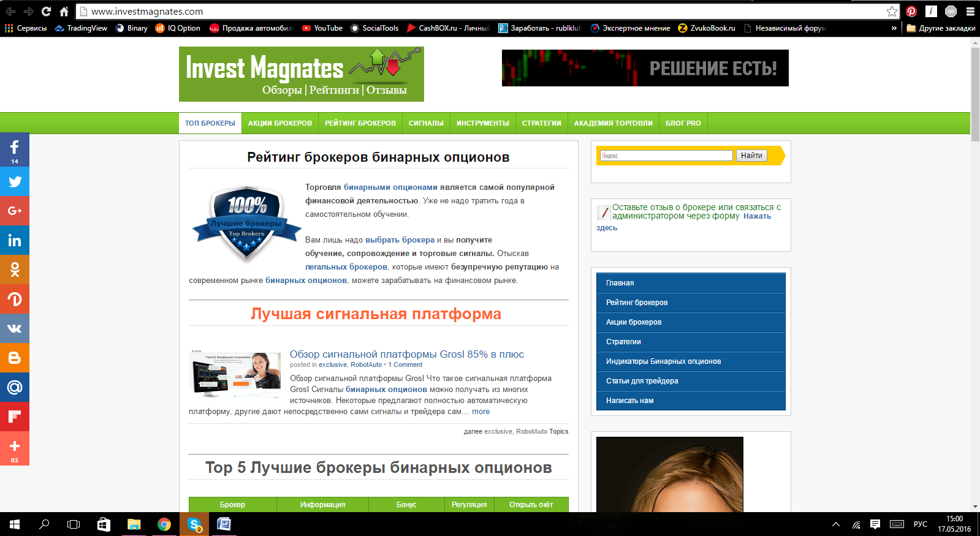Select ИНСТРУМЕНТЫ in the green menu
Screen dimensions: 980x536
[483, 123]
